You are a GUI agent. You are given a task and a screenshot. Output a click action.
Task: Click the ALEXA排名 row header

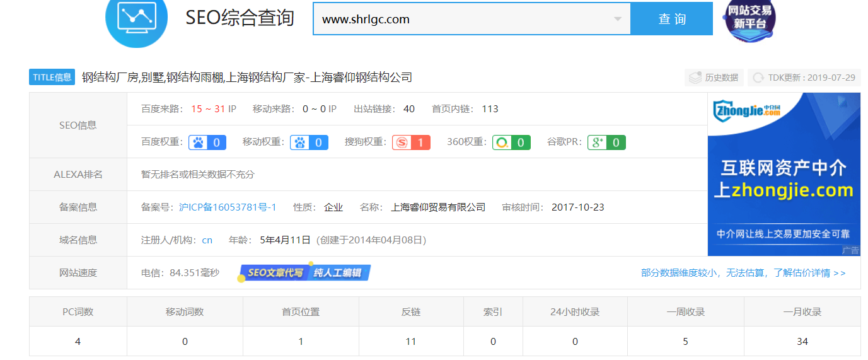tap(78, 174)
